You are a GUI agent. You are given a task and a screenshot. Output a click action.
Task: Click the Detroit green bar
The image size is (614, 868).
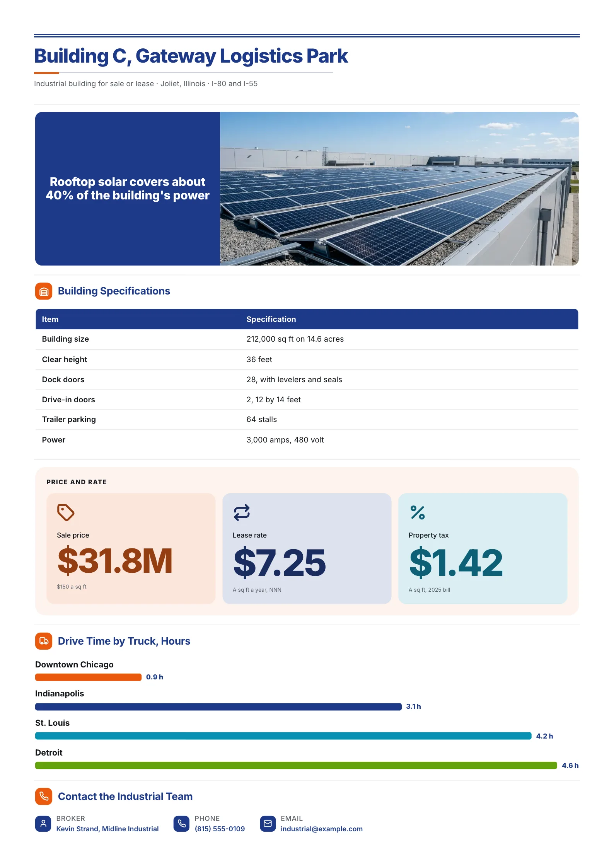(x=296, y=765)
